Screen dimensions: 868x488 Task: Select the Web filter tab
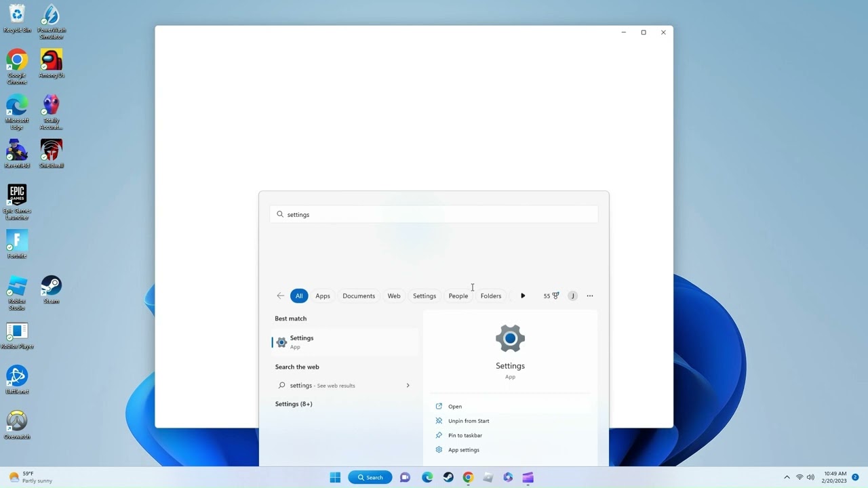tap(394, 296)
